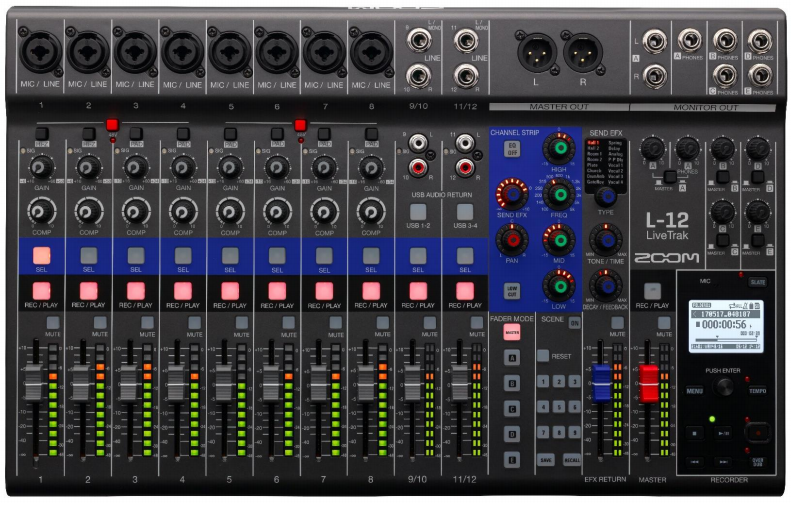Image resolution: width=801 pixels, height=513 pixels.
Task: Toggle REC/PLAY on channel 5
Action: (x=230, y=291)
